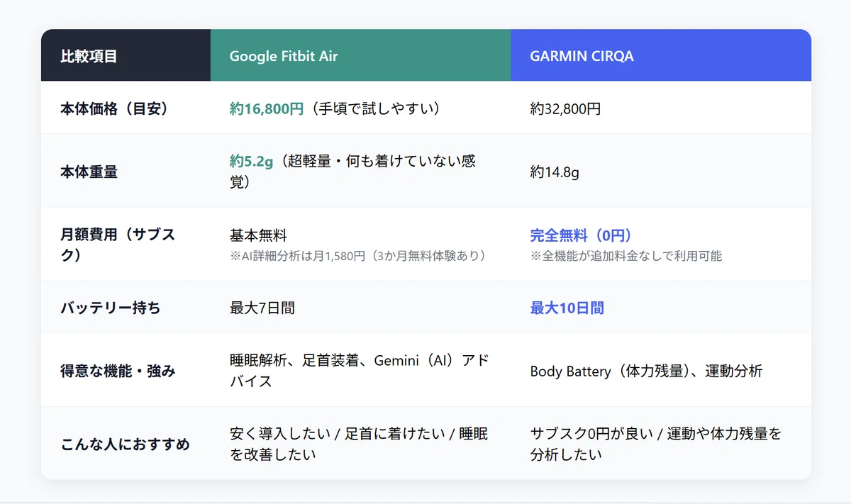The height and width of the screenshot is (504, 851).
Task: Click the バッテリー持ち row label
Action: (x=126, y=308)
